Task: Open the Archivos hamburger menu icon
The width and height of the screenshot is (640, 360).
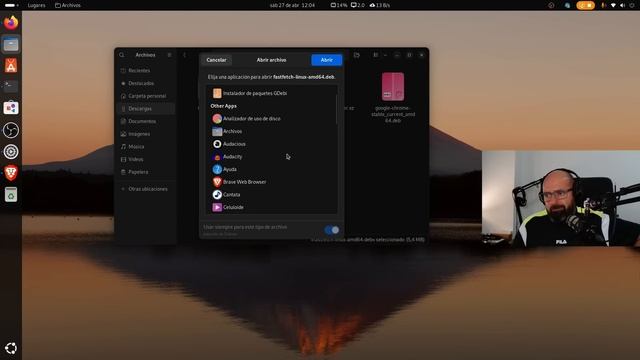Action: click(x=169, y=55)
